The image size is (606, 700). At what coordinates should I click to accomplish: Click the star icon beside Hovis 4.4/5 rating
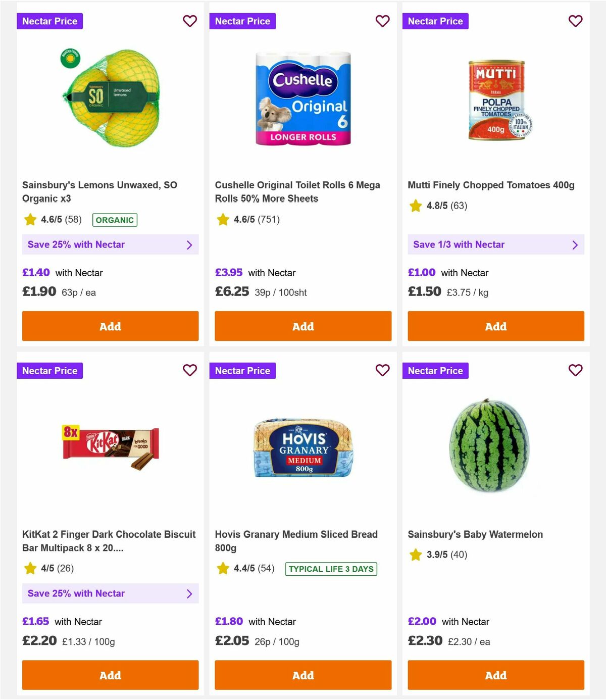click(222, 568)
